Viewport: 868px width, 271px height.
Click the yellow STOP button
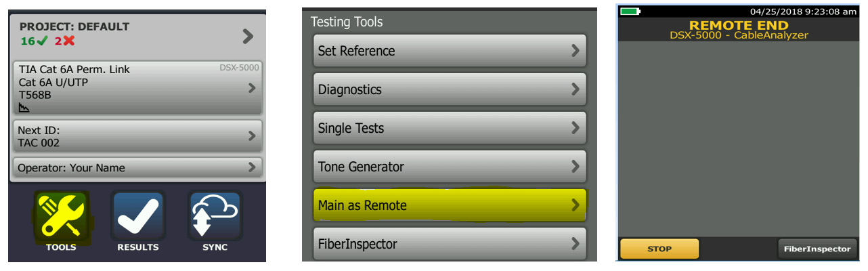pyautogui.click(x=659, y=249)
